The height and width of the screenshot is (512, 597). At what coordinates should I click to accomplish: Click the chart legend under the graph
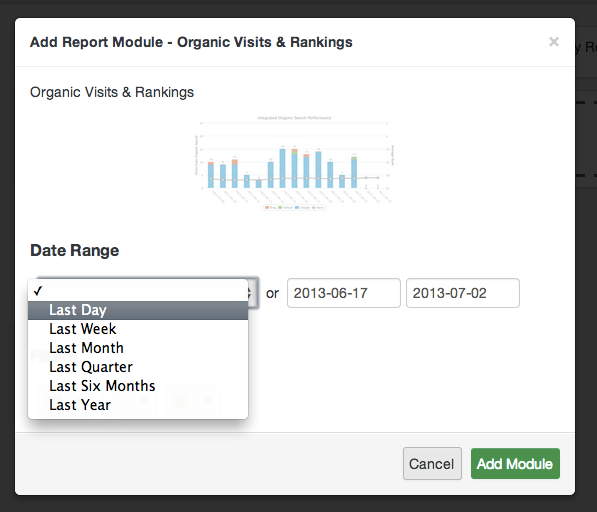(x=294, y=207)
